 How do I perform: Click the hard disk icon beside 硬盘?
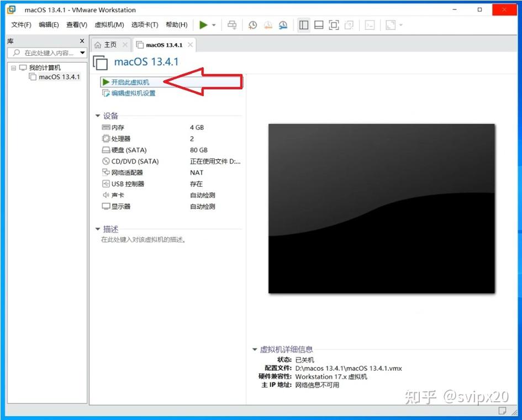pyautogui.click(x=106, y=150)
